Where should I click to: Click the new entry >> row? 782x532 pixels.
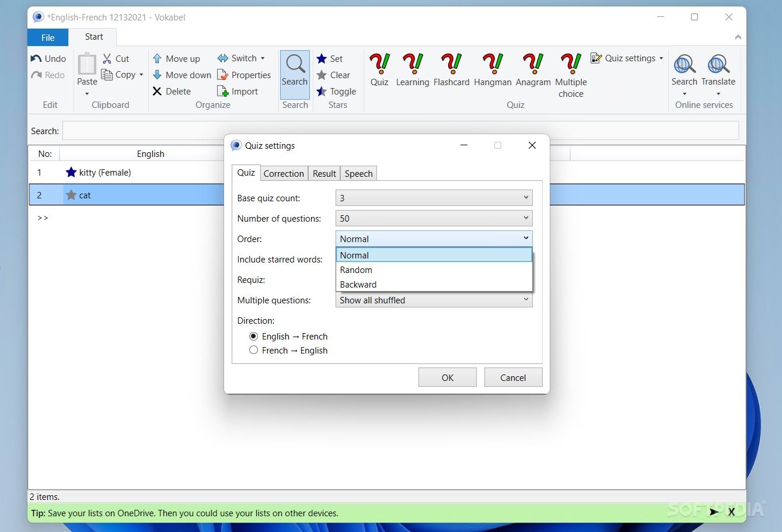43,218
